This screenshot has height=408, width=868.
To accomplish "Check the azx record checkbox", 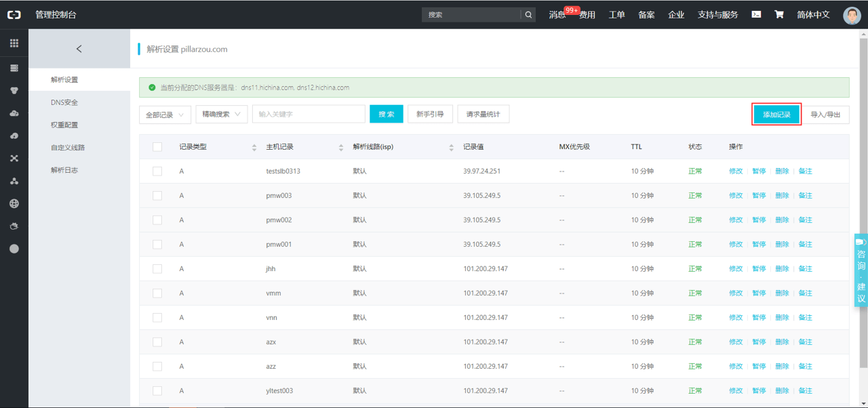I will click(x=157, y=342).
